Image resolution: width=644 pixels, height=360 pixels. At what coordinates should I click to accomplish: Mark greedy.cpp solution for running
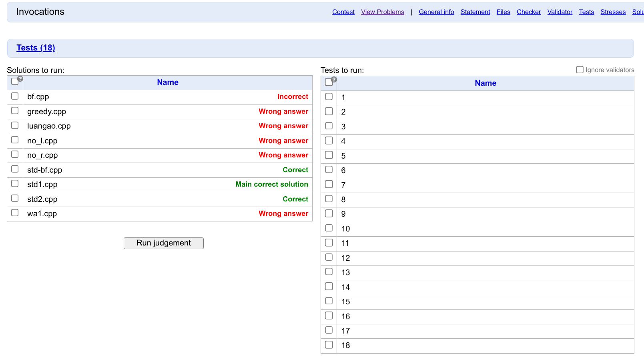[15, 111]
